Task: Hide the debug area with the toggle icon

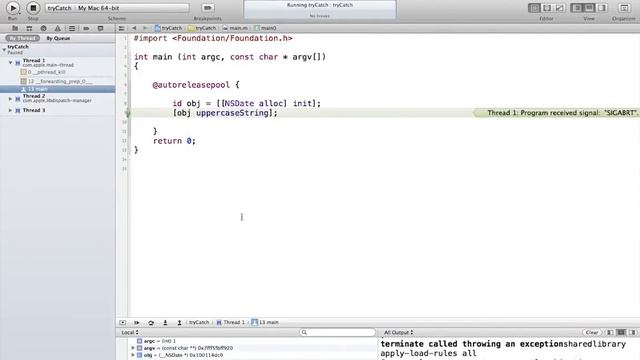Action: click(122, 322)
